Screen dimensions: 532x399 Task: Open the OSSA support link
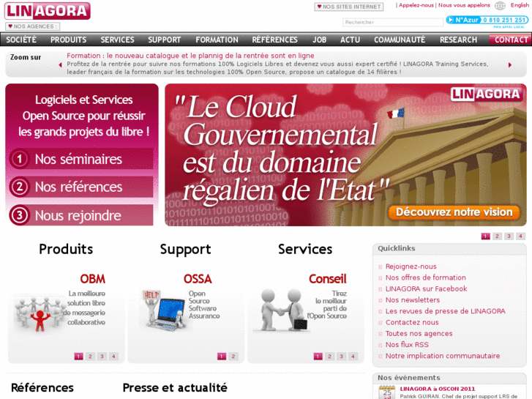198,279
